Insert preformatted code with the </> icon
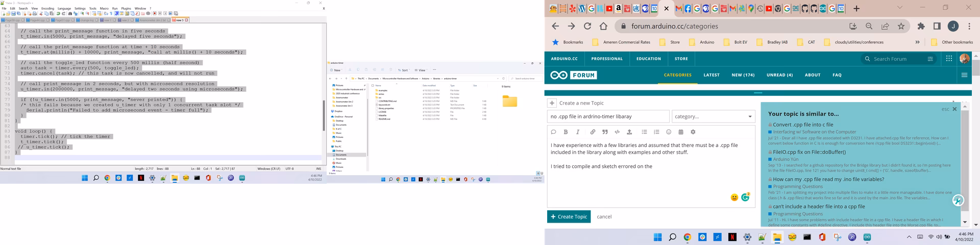The height and width of the screenshot is (245, 980). [617, 132]
